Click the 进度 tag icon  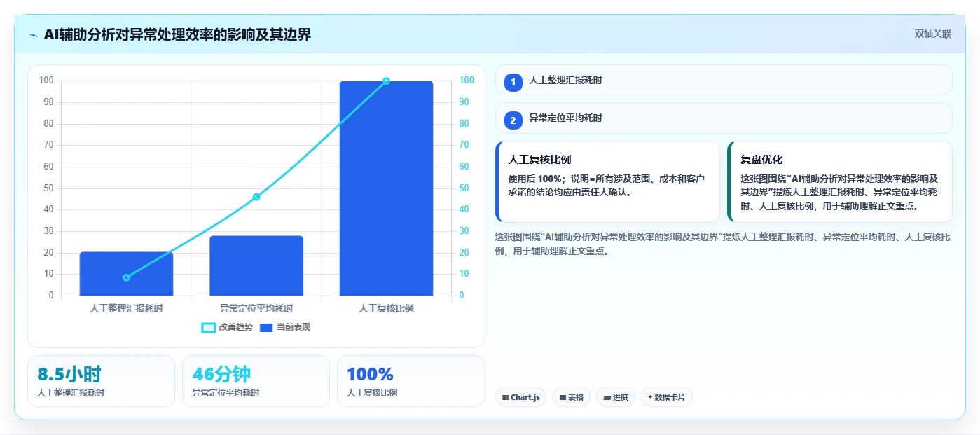607,397
